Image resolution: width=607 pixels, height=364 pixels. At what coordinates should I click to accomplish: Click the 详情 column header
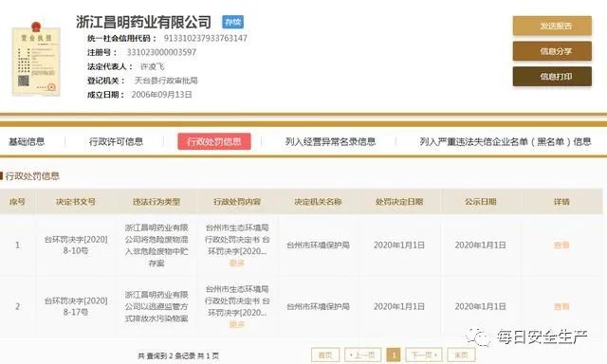tap(561, 202)
